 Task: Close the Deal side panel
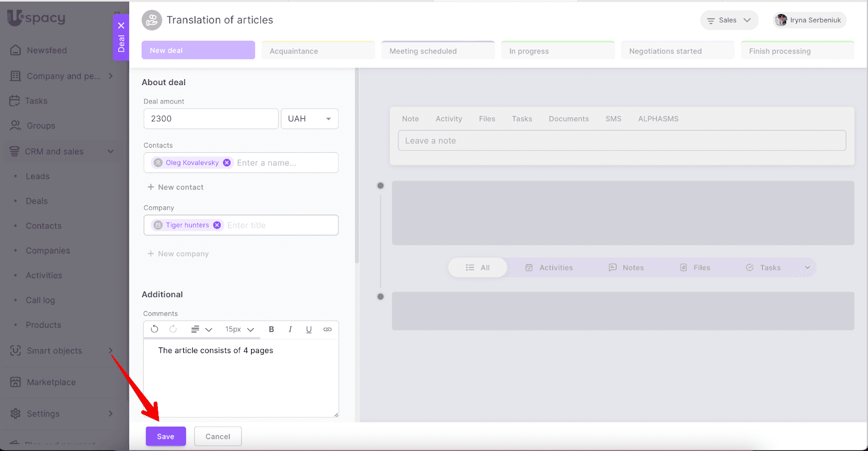tap(121, 25)
